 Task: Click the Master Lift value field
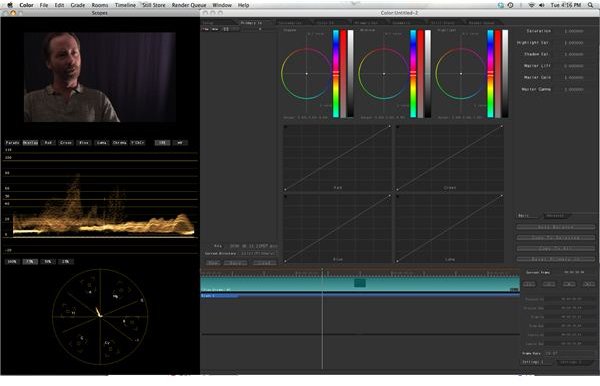[x=575, y=66]
